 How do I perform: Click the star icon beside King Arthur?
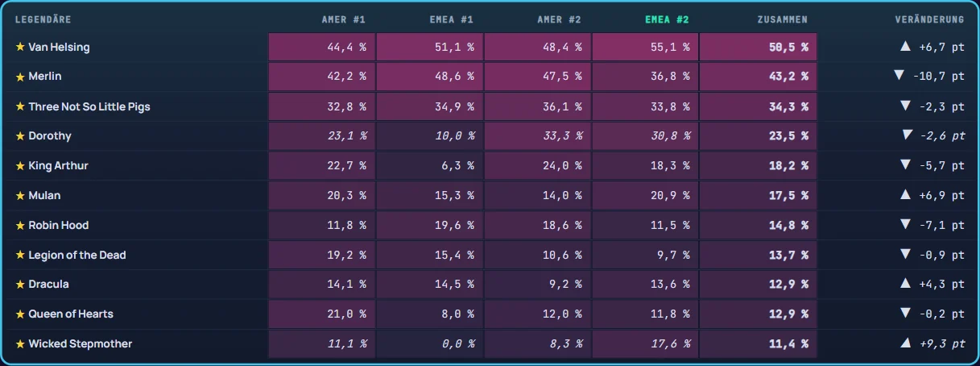pyautogui.click(x=20, y=165)
